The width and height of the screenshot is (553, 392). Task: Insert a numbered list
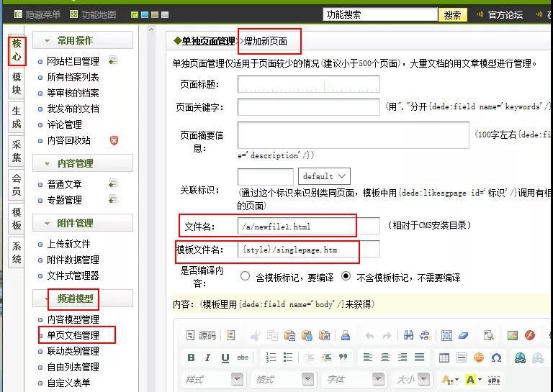(x=271, y=357)
